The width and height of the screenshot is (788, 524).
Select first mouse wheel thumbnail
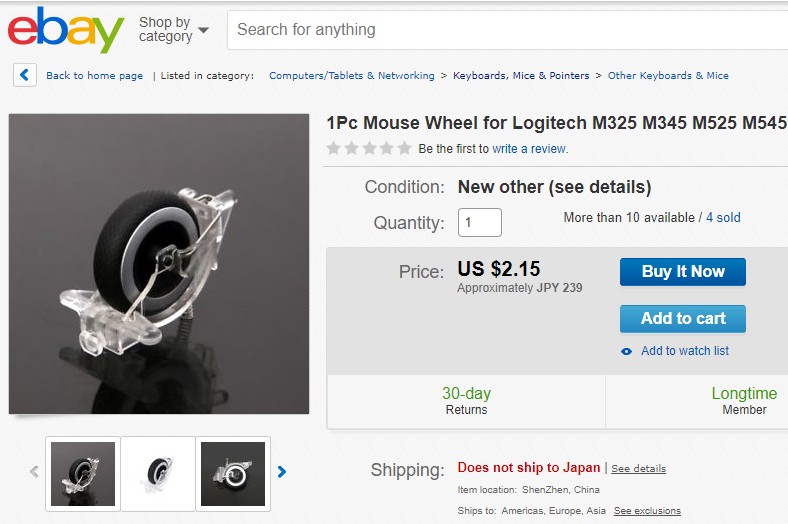point(83,473)
